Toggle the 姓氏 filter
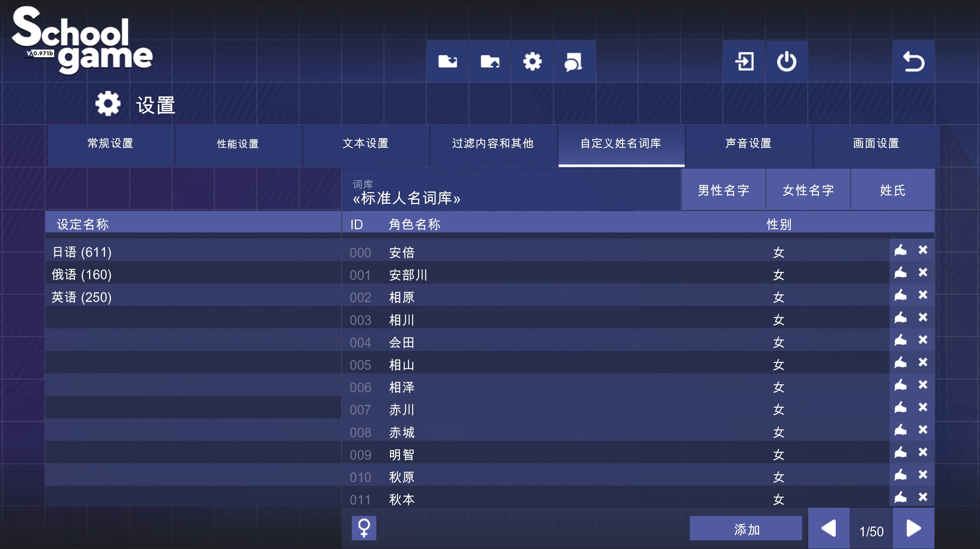The image size is (980, 549). click(x=893, y=190)
